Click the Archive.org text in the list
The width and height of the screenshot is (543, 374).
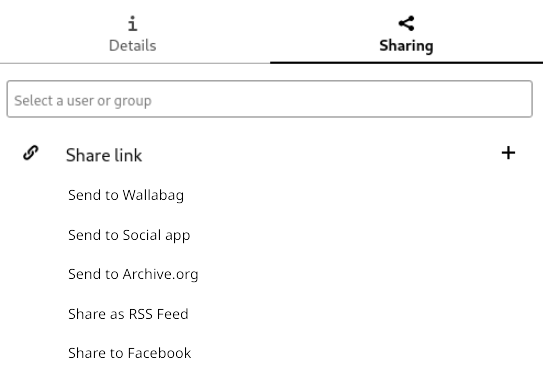tap(160, 274)
